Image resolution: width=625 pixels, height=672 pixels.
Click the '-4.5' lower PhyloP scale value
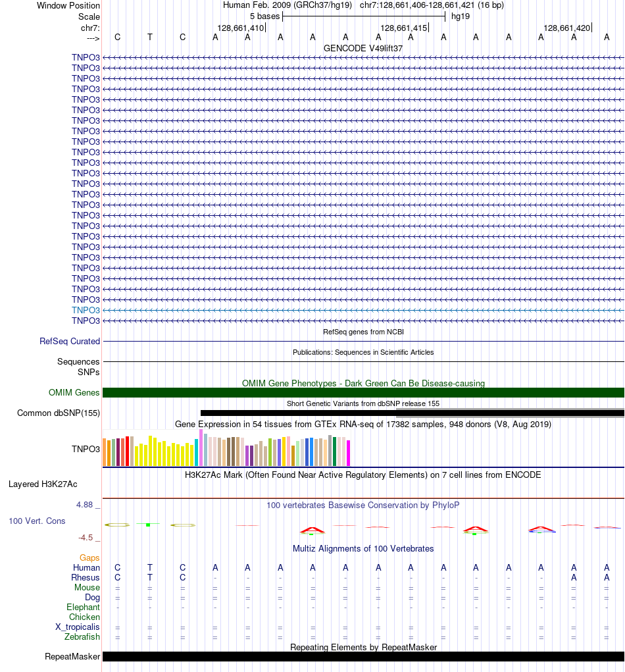pyautogui.click(x=86, y=538)
